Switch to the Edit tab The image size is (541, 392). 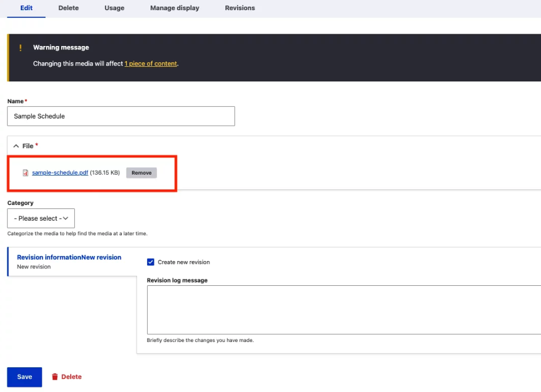pos(26,8)
